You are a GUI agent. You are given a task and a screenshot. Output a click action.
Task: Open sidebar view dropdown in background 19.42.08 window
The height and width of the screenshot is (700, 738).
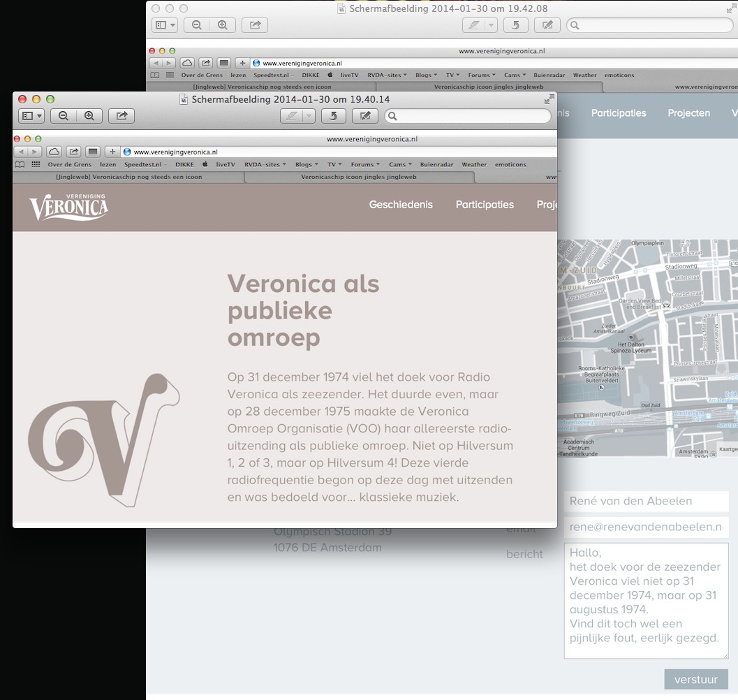coord(165,25)
